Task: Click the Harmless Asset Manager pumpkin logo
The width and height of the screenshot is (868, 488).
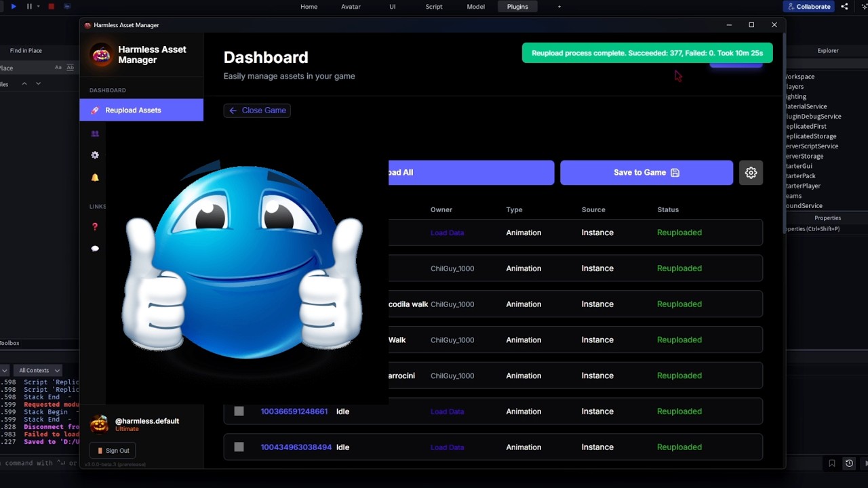Action: click(x=101, y=55)
